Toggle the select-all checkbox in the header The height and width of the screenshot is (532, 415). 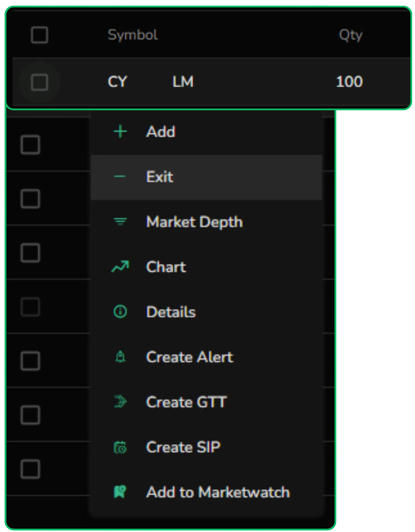[39, 35]
